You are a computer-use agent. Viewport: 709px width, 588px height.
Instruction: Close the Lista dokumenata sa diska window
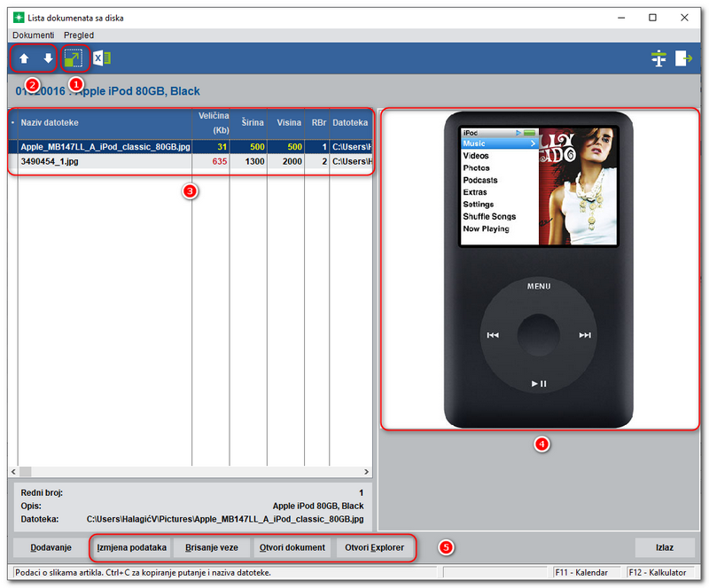click(x=684, y=18)
